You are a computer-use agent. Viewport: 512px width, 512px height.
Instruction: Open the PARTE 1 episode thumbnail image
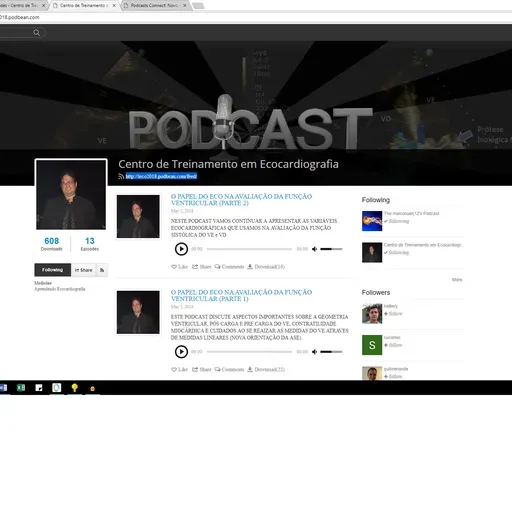138,312
